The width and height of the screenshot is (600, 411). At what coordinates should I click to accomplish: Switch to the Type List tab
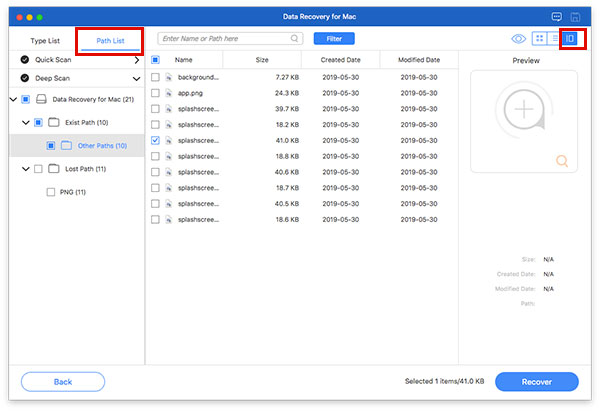coord(45,41)
